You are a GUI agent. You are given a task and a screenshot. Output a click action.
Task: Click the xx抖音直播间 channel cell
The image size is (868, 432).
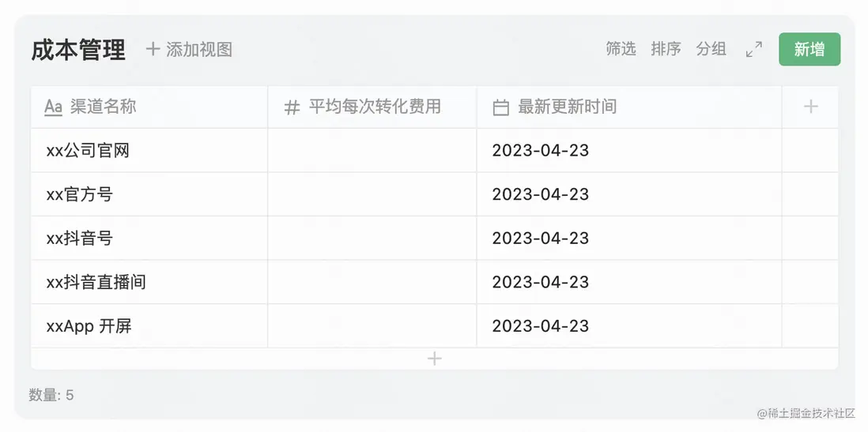coord(96,282)
